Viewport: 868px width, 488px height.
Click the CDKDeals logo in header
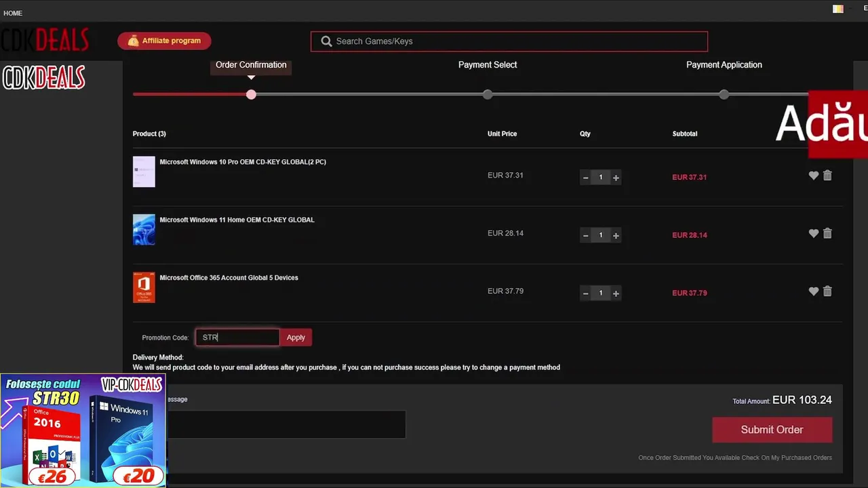pos(45,41)
